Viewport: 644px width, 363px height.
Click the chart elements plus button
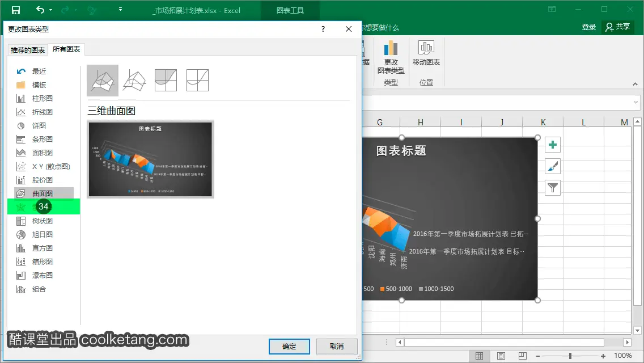(x=553, y=145)
